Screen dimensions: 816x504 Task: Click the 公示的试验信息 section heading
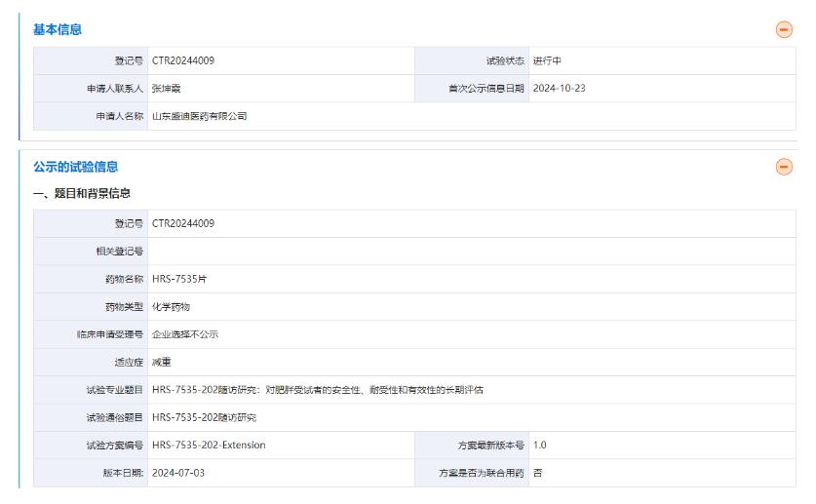(x=76, y=167)
